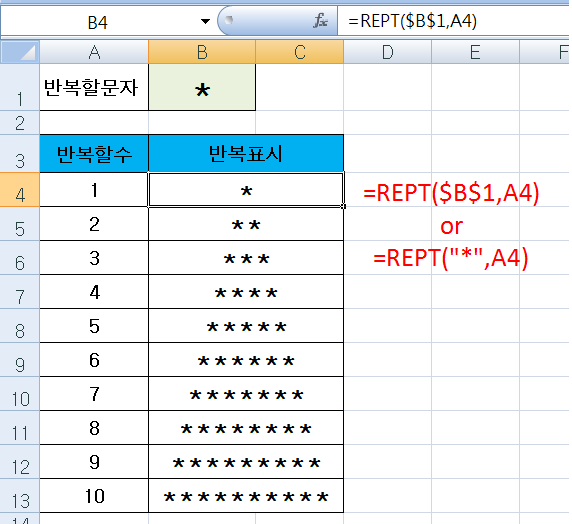Click cell B9 with six asterisks
The image size is (572, 524).
[246, 359]
